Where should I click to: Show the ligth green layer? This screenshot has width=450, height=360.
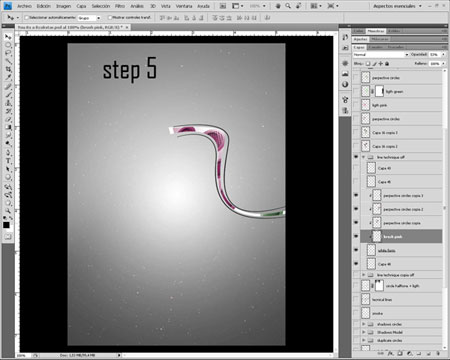click(x=356, y=91)
